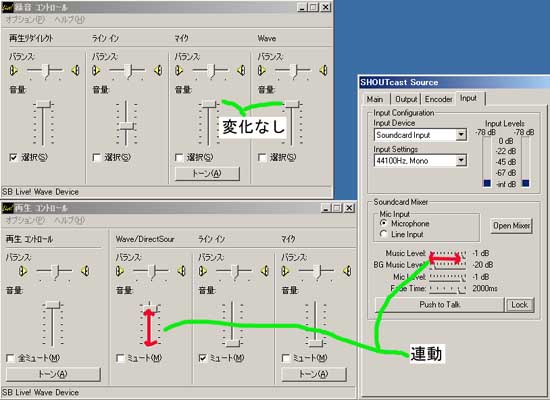Open ヘルプ menu in 録音 コントロール
Screen dimensions: 550x400
[x=69, y=20]
